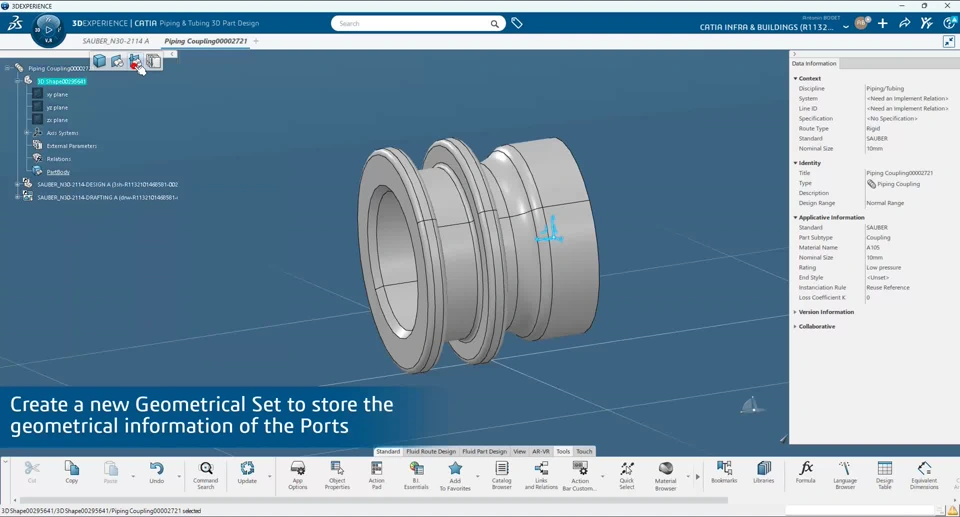Screen dimensions: 960x517
Task: Open the Update dropdown arrow
Action: (x=269, y=476)
